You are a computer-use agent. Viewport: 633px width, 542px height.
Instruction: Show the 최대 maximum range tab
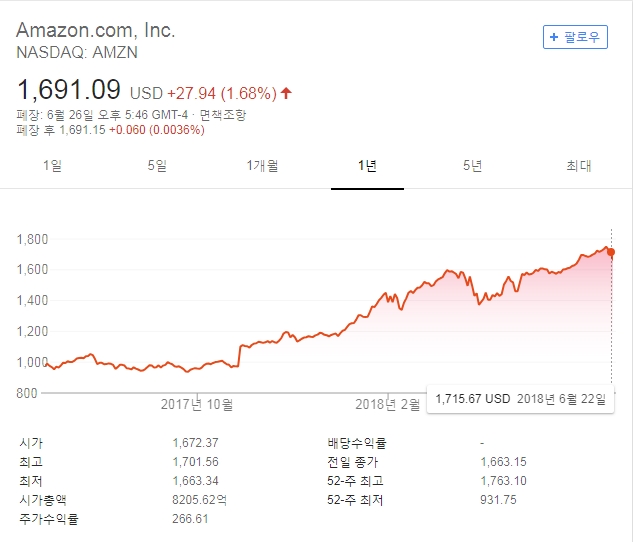click(x=579, y=166)
